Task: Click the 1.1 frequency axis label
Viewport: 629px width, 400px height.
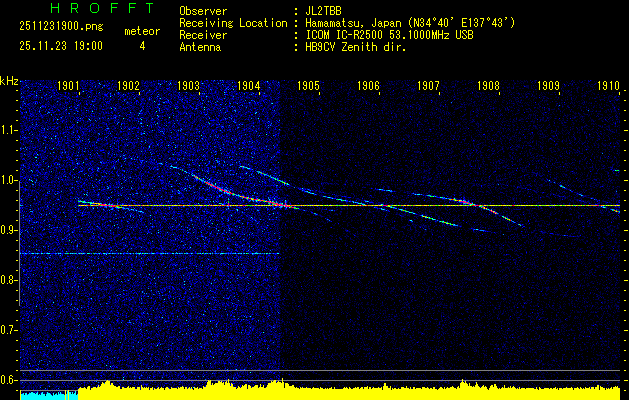Action: click(9, 130)
